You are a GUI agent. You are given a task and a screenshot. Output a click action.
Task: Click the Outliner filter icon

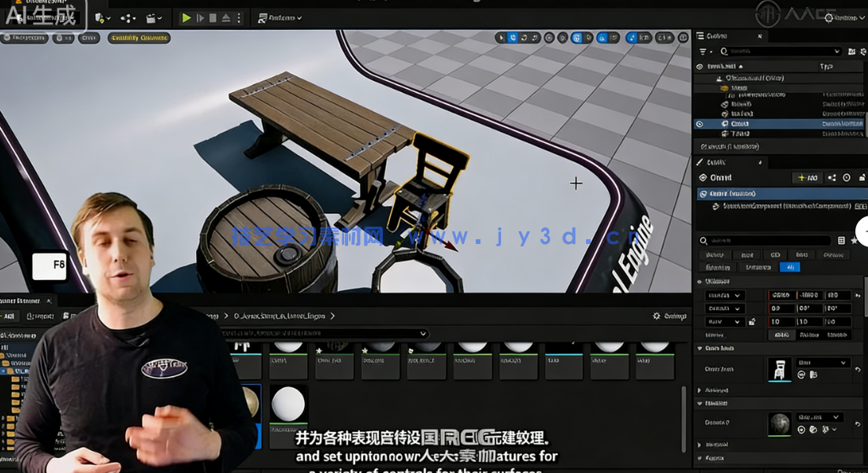point(702,50)
